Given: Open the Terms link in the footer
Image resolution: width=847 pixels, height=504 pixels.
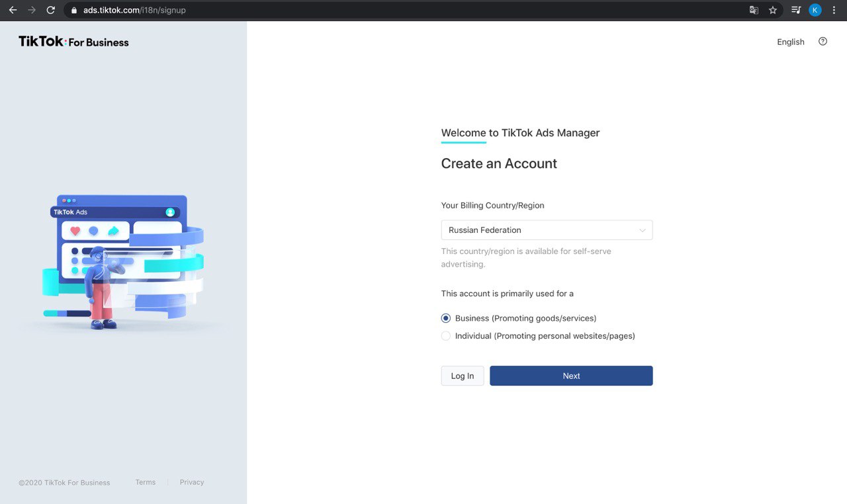Looking at the screenshot, I should (x=146, y=482).
